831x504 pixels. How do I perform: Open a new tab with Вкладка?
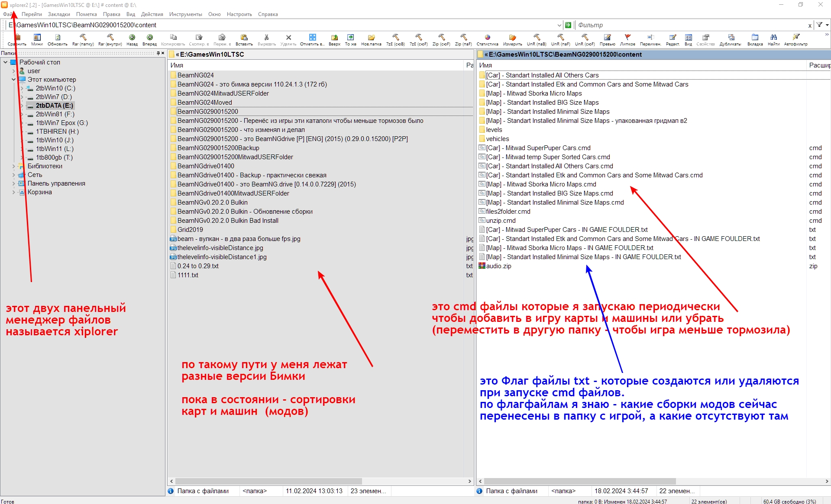(x=755, y=39)
